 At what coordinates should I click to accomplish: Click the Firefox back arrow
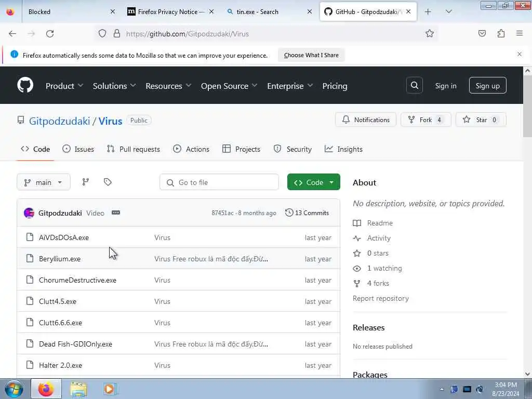(x=12, y=34)
